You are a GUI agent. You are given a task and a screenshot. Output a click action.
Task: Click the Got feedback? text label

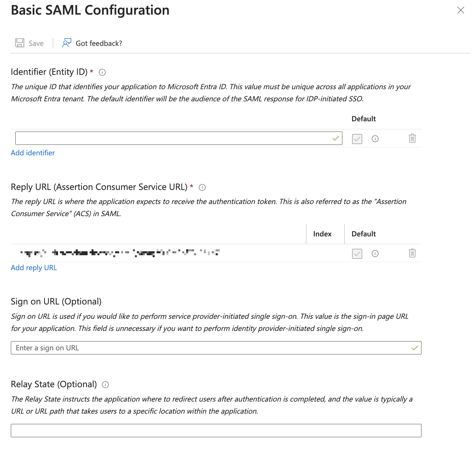[99, 43]
